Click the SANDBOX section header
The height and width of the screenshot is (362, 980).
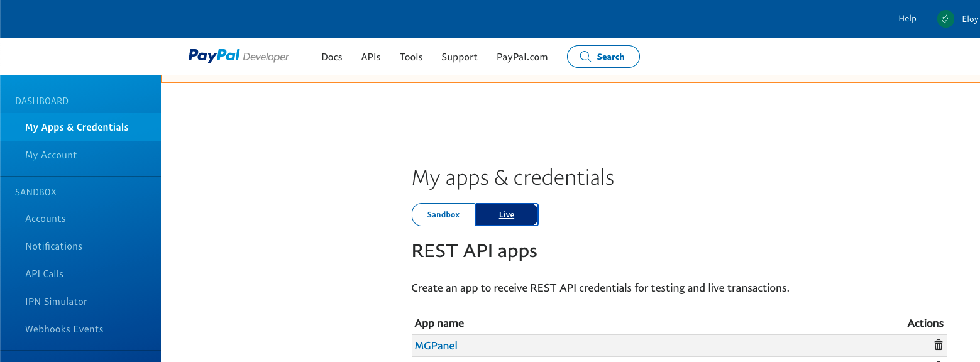tap(36, 192)
